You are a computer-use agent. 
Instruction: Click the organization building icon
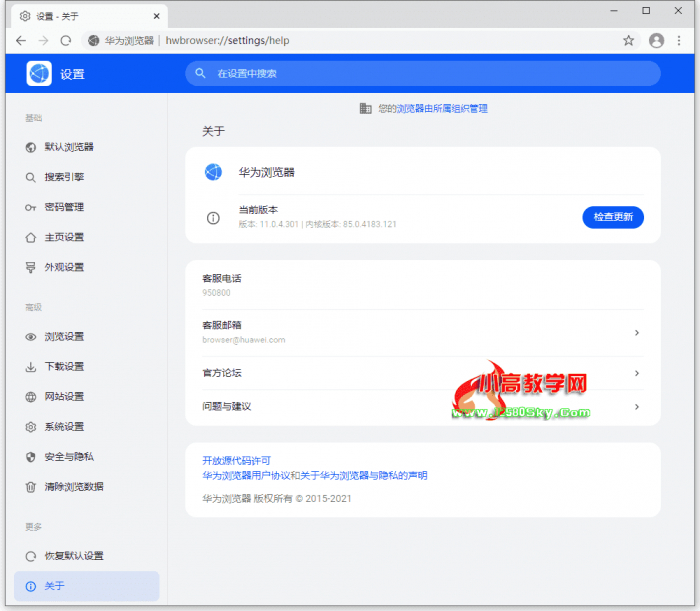pos(366,108)
